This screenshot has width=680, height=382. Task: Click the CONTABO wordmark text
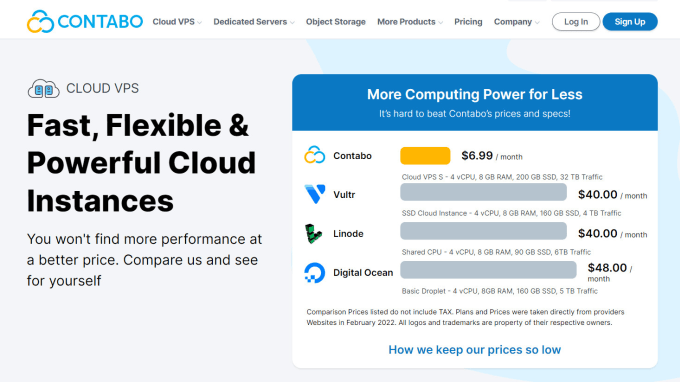(100, 22)
